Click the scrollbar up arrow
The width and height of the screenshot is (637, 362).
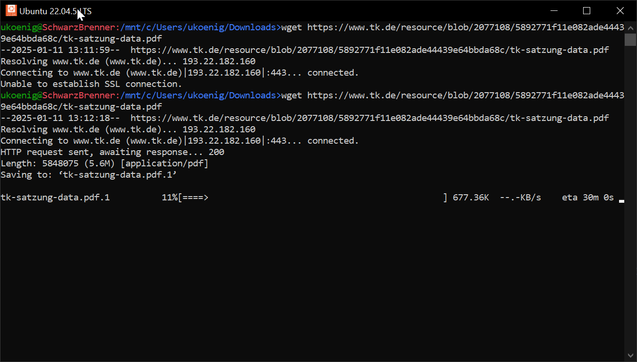click(x=630, y=28)
